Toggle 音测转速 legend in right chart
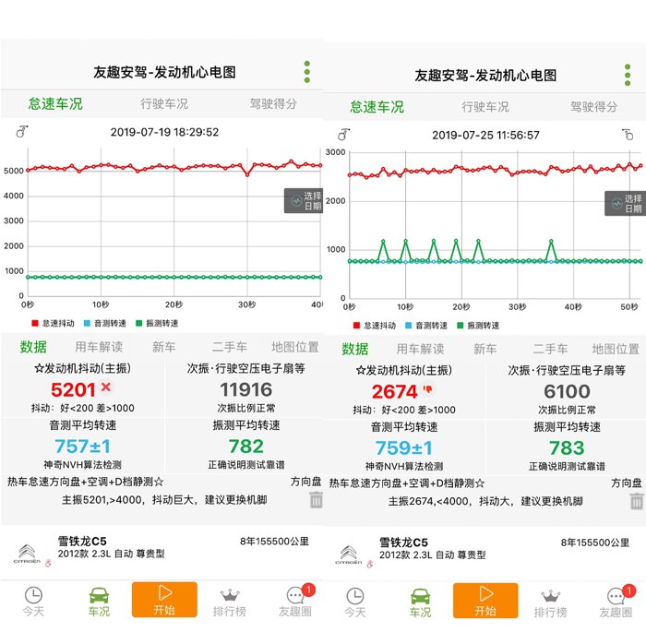This screenshot has width=646, height=644. [x=426, y=326]
